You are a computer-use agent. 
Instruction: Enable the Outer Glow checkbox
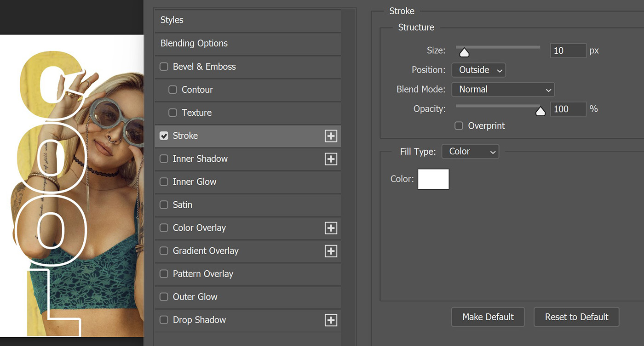click(x=164, y=297)
